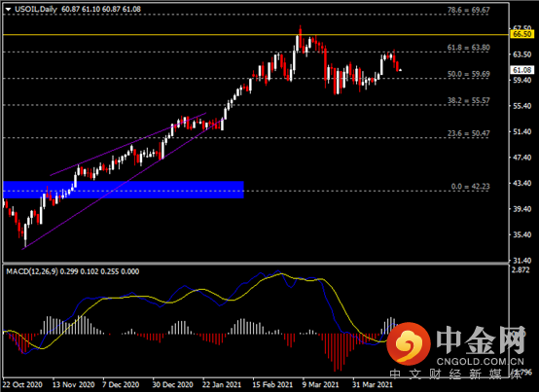539x392 pixels.
Task: Click the 55.40 price scale value
Action: click(x=521, y=106)
